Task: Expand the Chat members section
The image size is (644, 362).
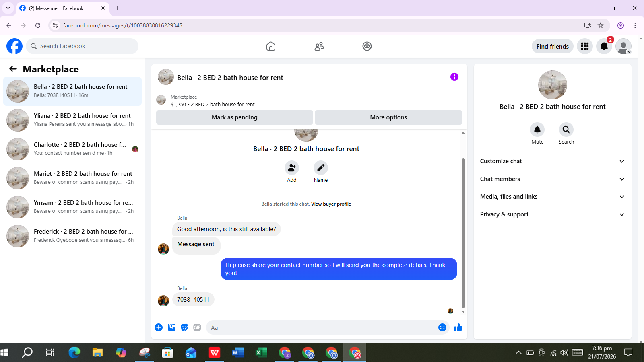Action: tap(552, 179)
